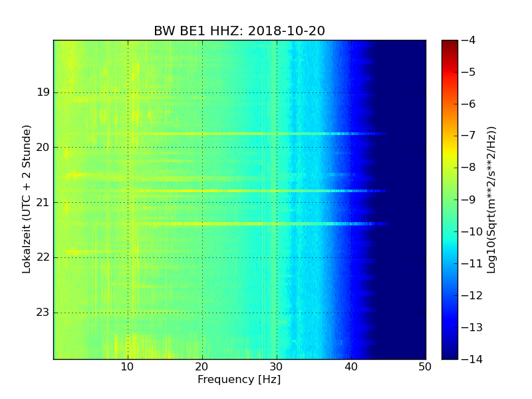Click the 23 hour tick label
Screen dimensions: 532x399
point(43,313)
